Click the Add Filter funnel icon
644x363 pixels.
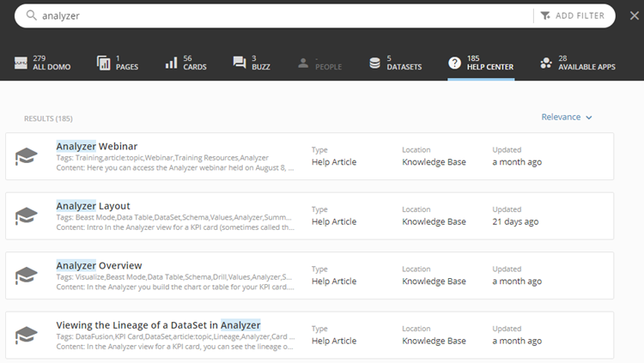tap(545, 15)
